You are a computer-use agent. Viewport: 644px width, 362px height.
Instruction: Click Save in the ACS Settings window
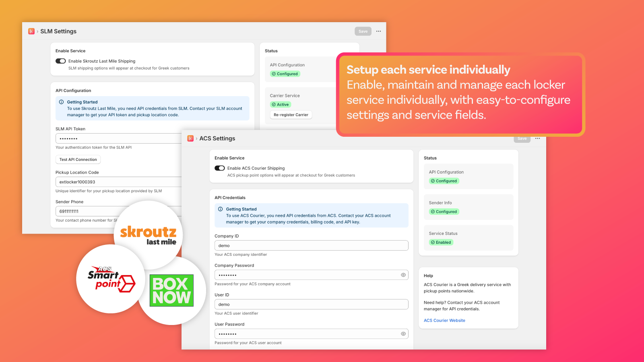click(x=522, y=139)
